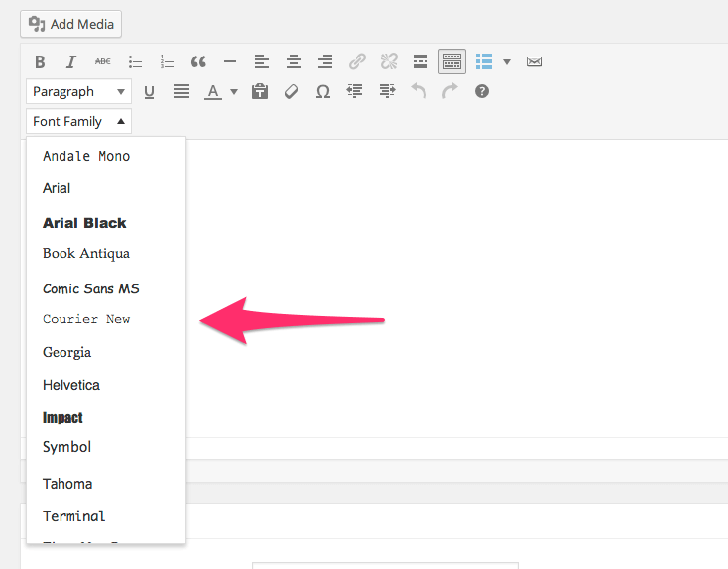The height and width of the screenshot is (569, 728).
Task: Select Andale Mono font
Action: tap(106, 156)
